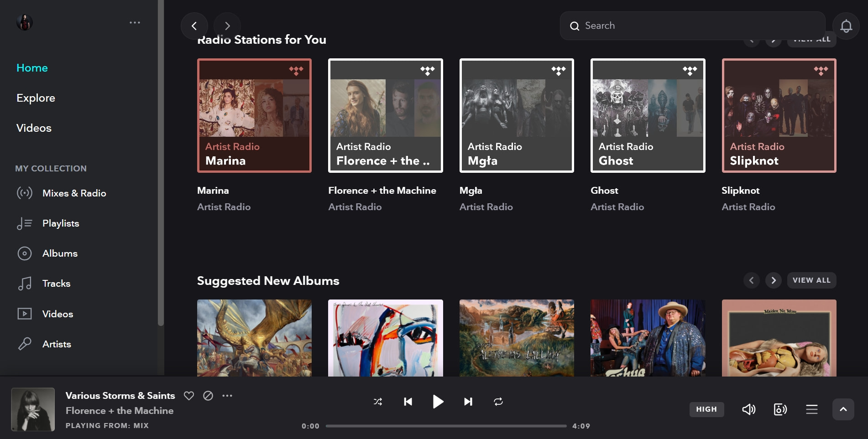Open the Florence + the Machine radio title link
The height and width of the screenshot is (439, 868).
point(382,191)
